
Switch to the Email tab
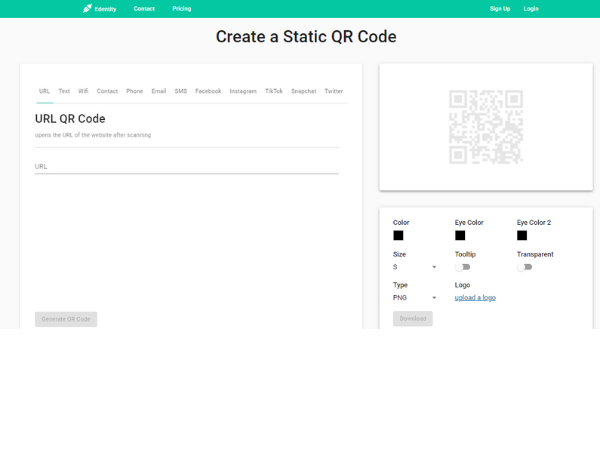coord(159,91)
